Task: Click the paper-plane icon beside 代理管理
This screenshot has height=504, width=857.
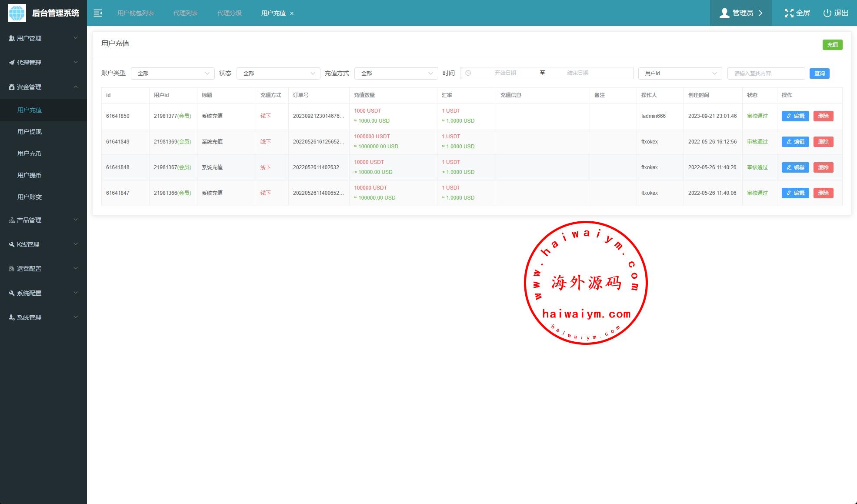Action: [x=12, y=63]
